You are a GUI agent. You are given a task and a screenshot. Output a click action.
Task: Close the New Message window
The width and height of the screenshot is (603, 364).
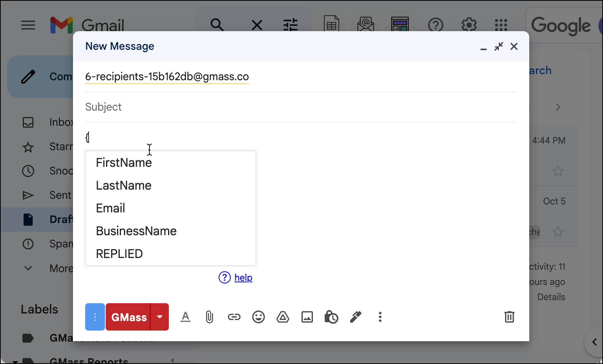(x=514, y=46)
